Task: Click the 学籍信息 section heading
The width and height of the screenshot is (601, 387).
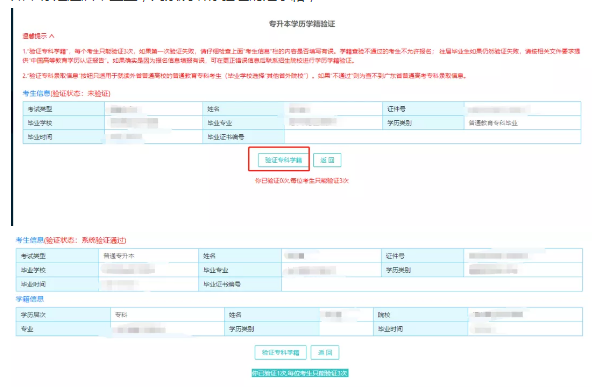Action: pos(30,299)
